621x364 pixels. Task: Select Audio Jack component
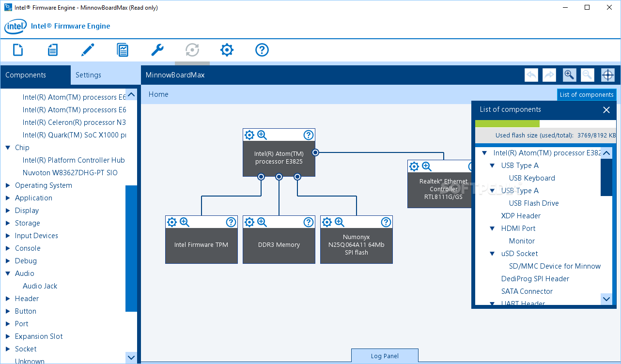tap(40, 286)
